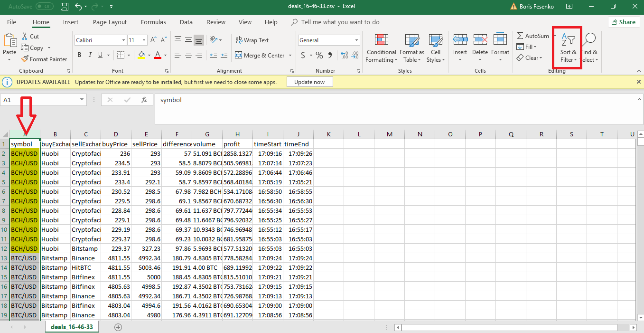The width and height of the screenshot is (644, 333).
Task: Click Decrease Indent icon
Action: 213,55
